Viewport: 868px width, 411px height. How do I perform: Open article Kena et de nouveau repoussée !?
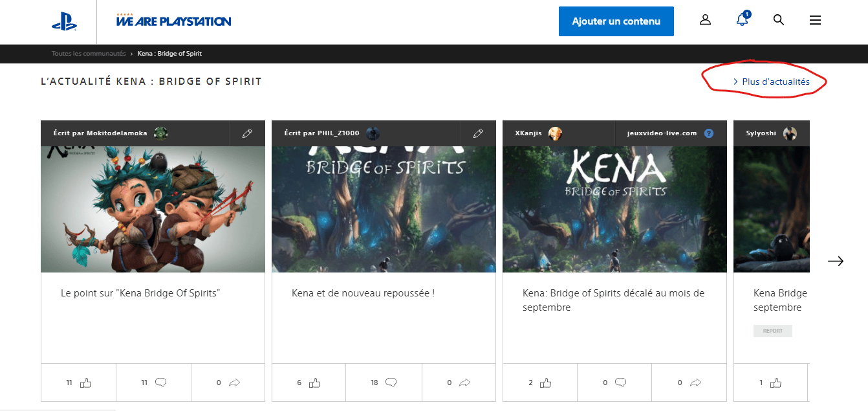click(363, 293)
